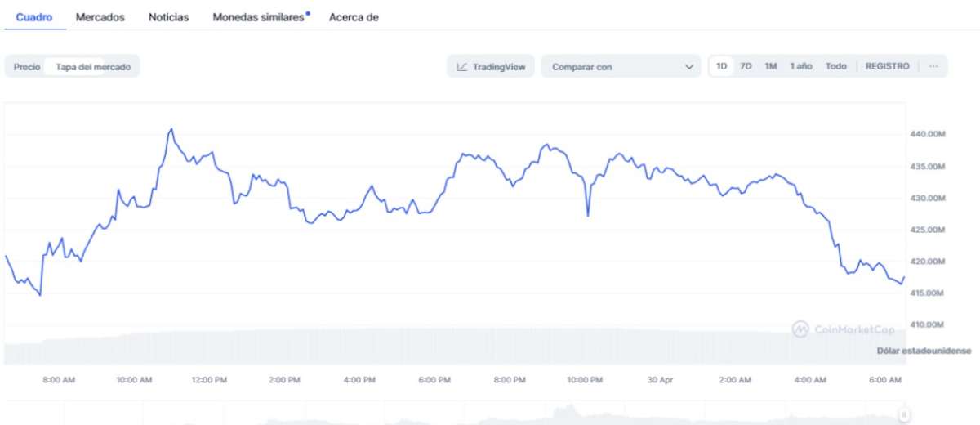Select the 1M time range
The width and height of the screenshot is (980, 425).
[770, 67]
